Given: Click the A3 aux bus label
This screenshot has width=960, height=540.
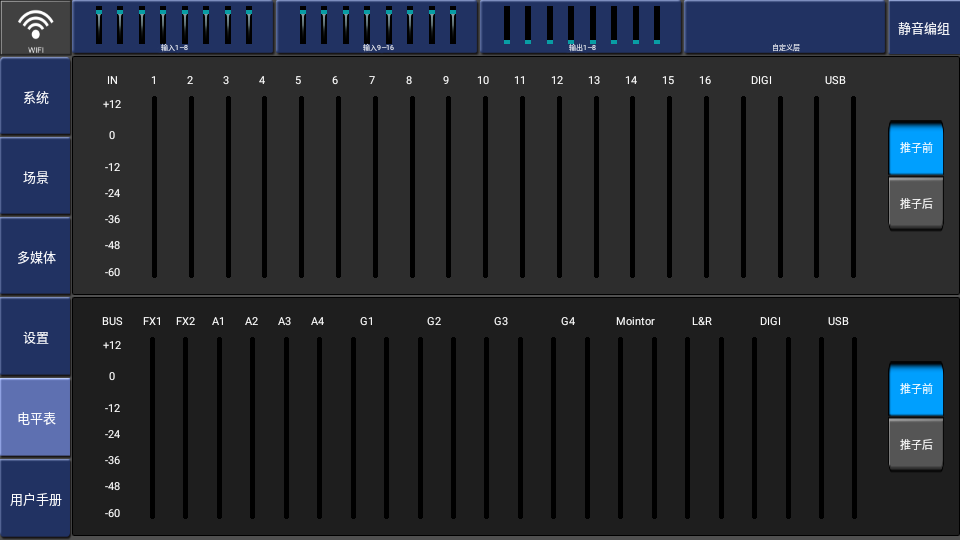Looking at the screenshot, I should coord(285,321).
